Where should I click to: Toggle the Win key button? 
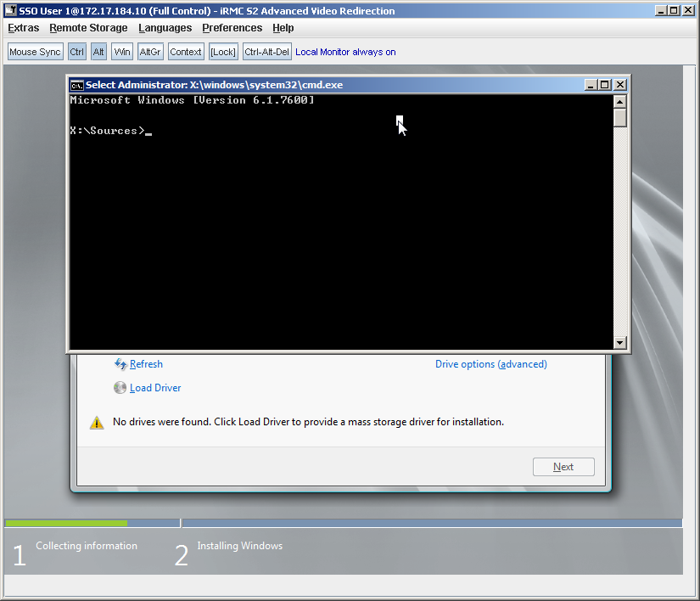(x=122, y=52)
